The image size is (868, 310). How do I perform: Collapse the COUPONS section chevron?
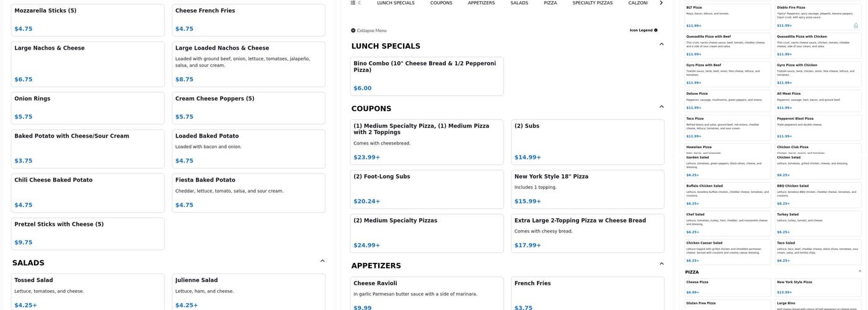click(662, 107)
